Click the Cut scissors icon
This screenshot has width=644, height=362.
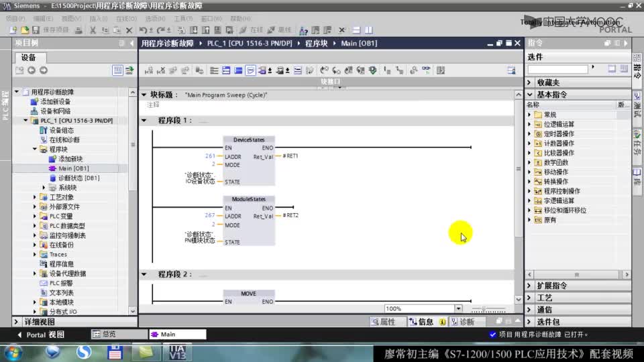click(93, 30)
